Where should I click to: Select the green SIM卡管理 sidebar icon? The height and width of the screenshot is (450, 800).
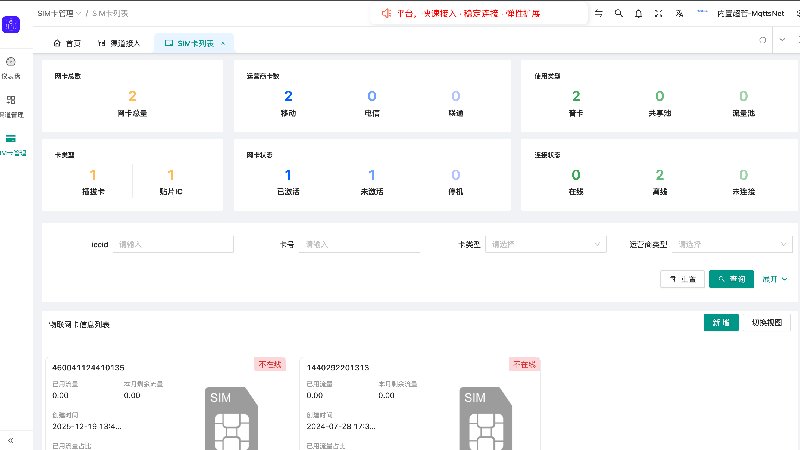tap(11, 138)
